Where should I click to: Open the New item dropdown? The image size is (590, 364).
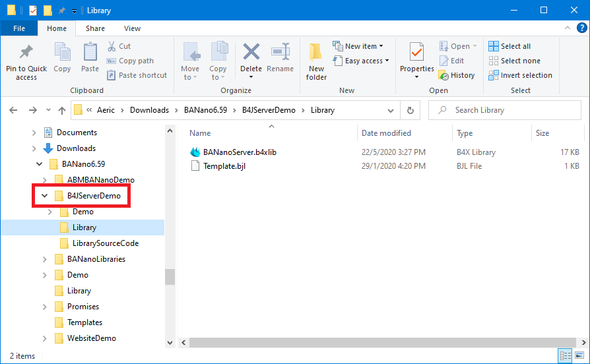point(358,46)
